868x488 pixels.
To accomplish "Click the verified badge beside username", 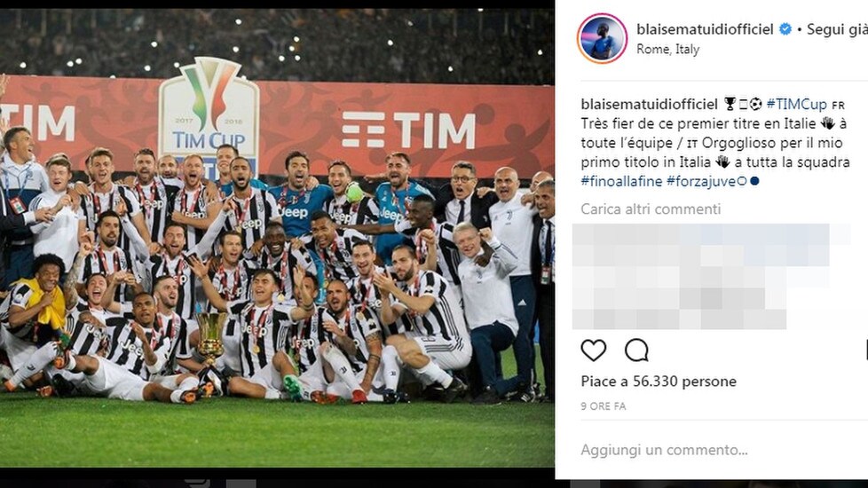I will (785, 29).
